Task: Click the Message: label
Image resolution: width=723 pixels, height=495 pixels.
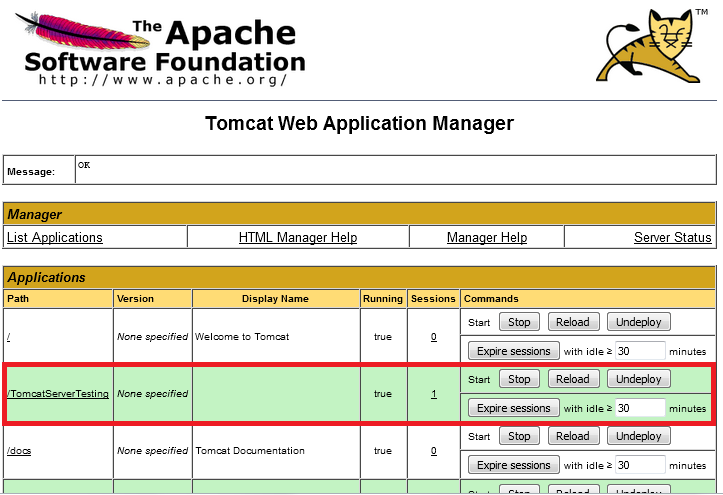Action: pos(31,172)
